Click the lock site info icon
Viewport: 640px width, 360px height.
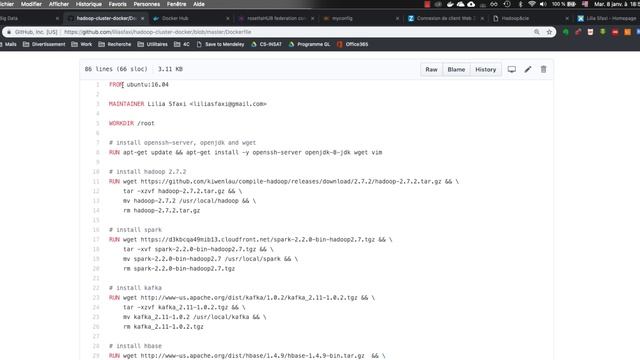tap(9, 32)
